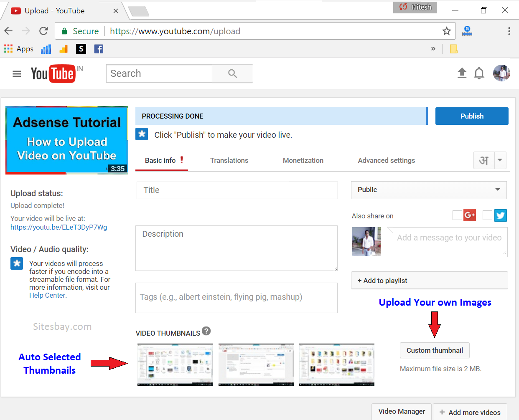Click the Twitter share icon
Screen dimensions: 519x420
(501, 215)
